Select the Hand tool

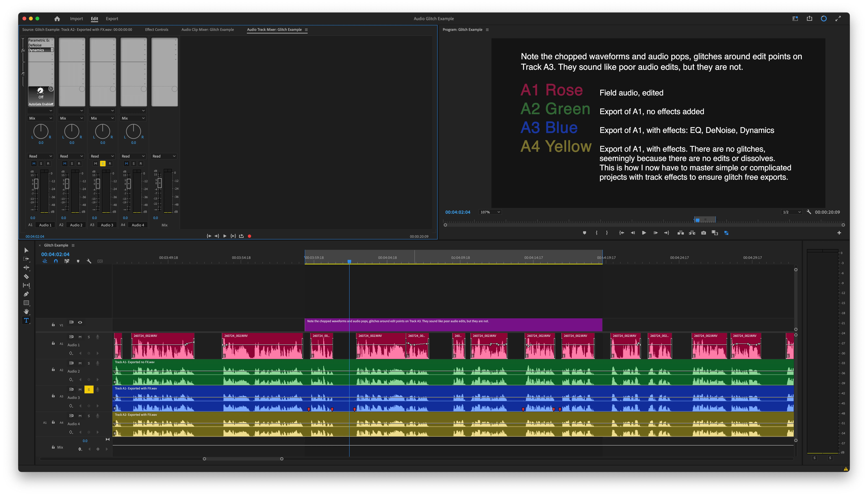click(26, 311)
